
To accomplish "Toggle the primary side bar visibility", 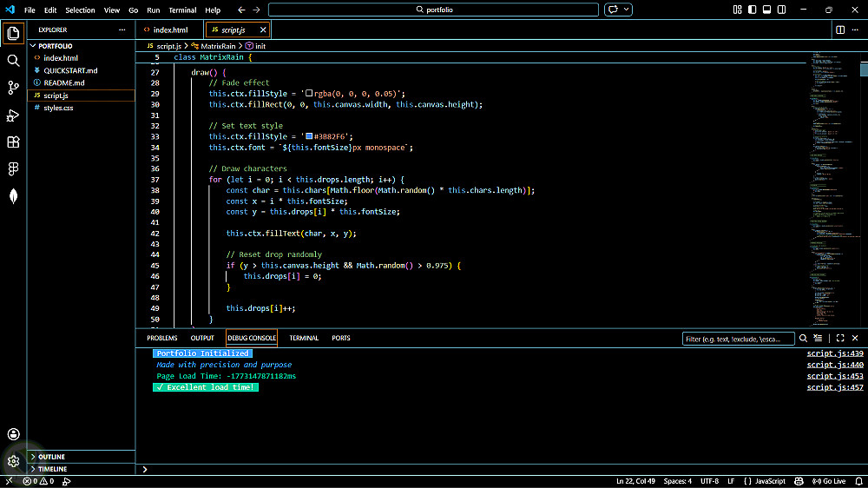I will tap(752, 10).
